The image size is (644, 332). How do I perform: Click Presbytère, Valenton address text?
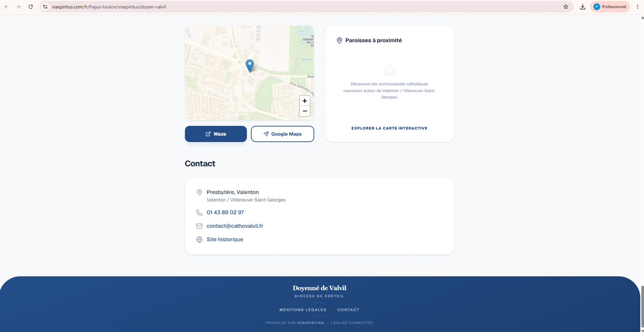pos(233,192)
